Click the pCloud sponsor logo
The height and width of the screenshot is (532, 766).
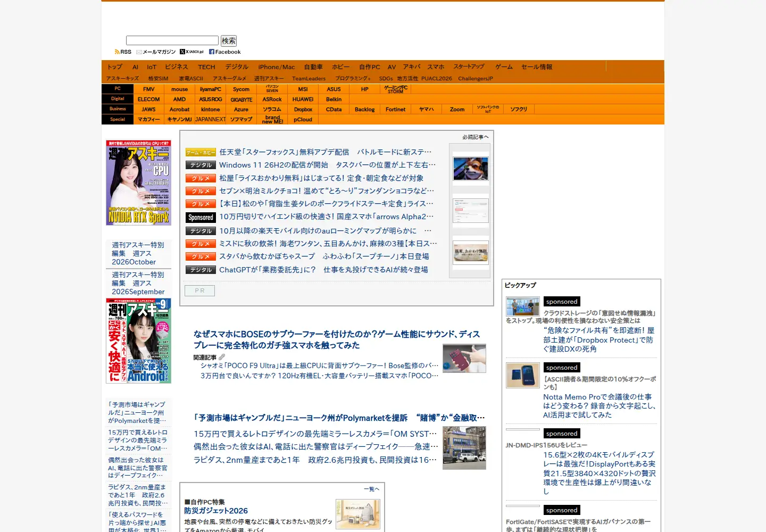coord(303,120)
